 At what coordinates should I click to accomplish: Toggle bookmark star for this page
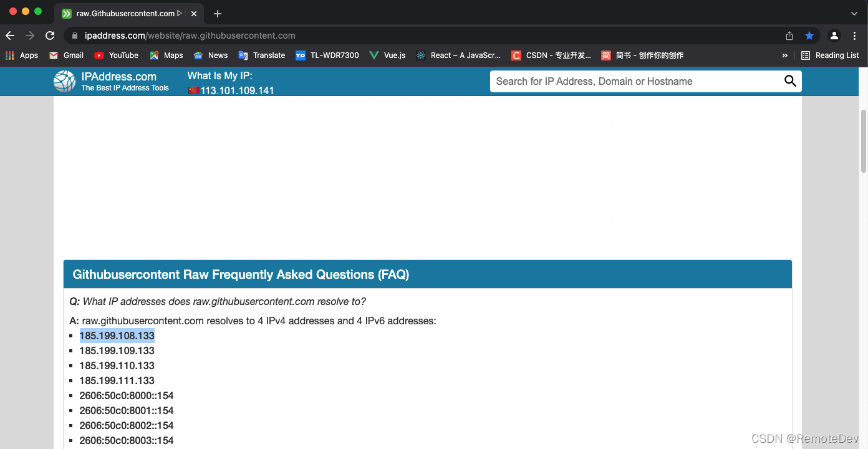809,36
